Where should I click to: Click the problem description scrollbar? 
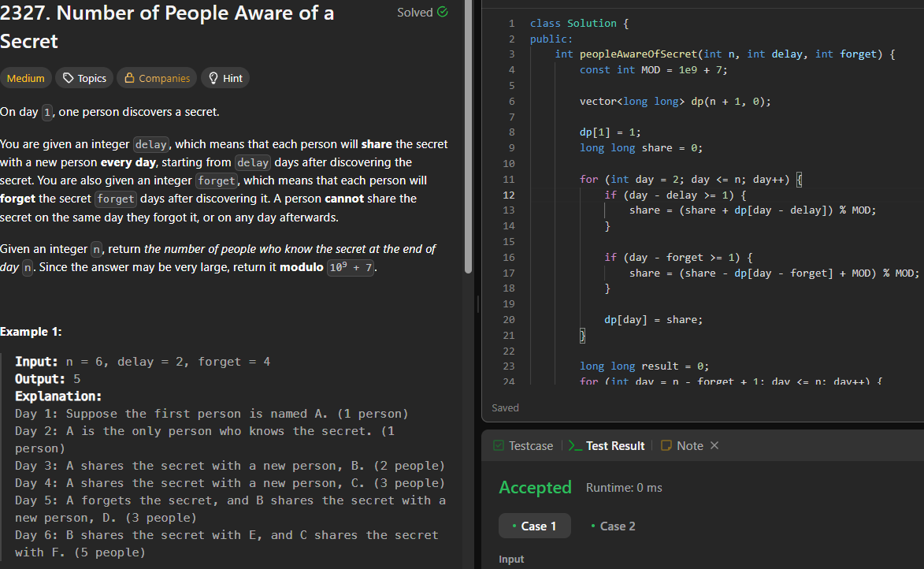(468, 137)
